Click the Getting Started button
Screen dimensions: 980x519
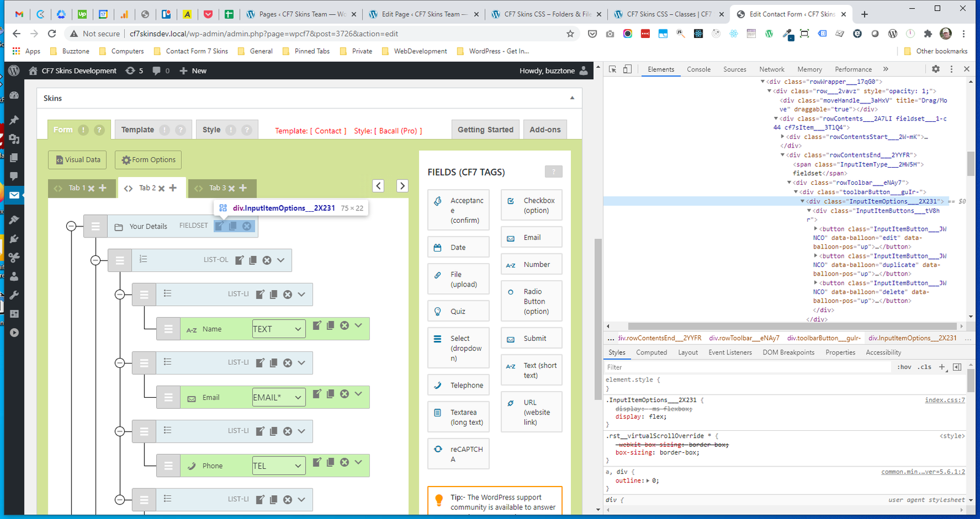(485, 130)
